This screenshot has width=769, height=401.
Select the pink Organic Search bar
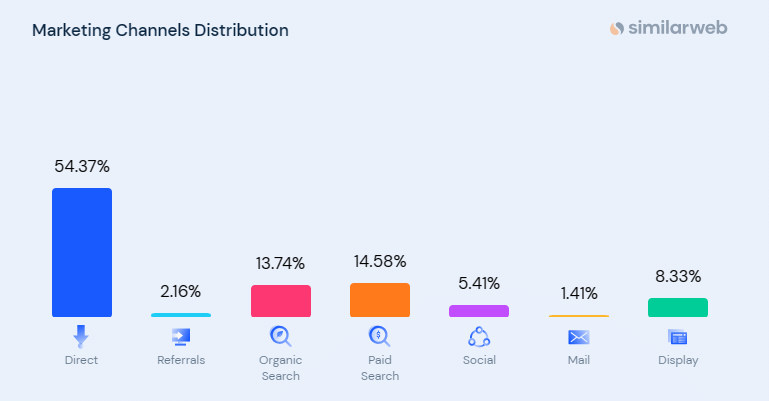point(281,301)
